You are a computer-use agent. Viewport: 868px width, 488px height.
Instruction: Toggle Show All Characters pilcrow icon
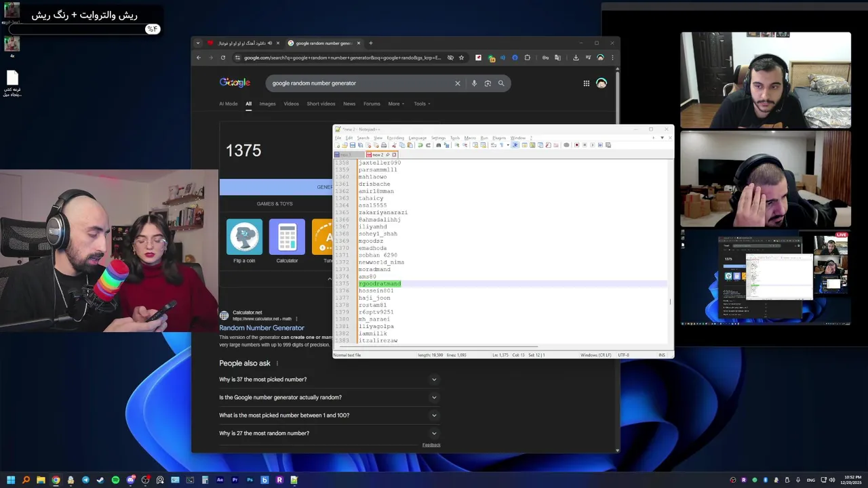pos(501,145)
